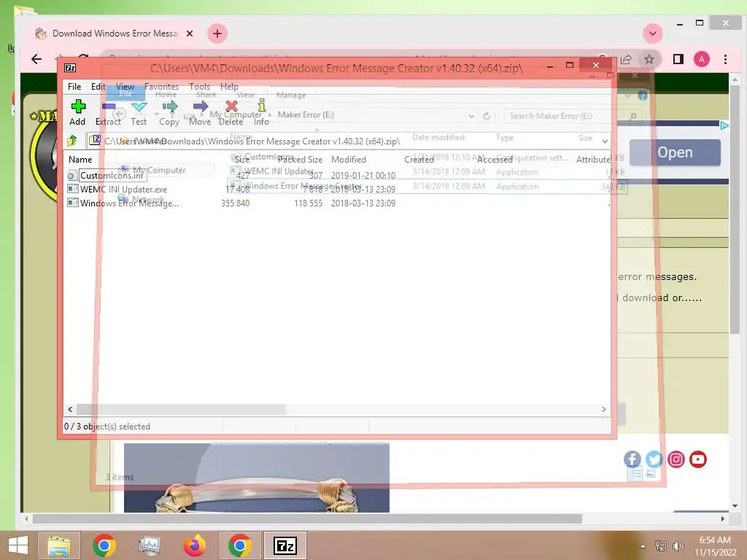The image size is (747, 560).
Task: Click the volume speaker tray icon
Action: (678, 546)
